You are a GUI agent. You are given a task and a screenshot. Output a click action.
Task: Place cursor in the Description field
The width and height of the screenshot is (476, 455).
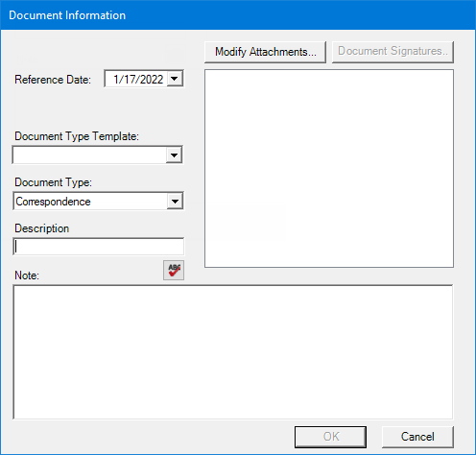[x=99, y=247]
